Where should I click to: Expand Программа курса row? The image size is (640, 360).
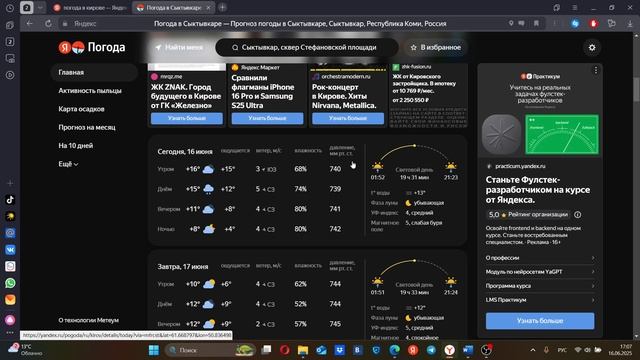coord(540,286)
